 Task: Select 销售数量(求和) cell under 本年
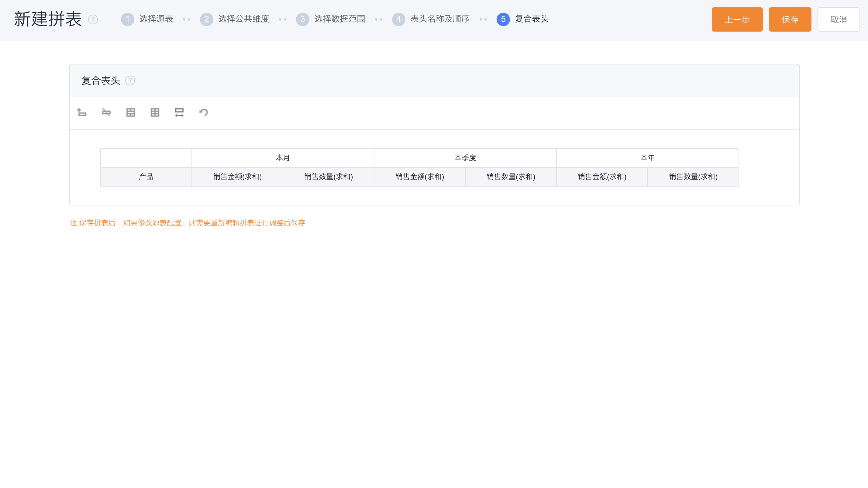coord(693,177)
